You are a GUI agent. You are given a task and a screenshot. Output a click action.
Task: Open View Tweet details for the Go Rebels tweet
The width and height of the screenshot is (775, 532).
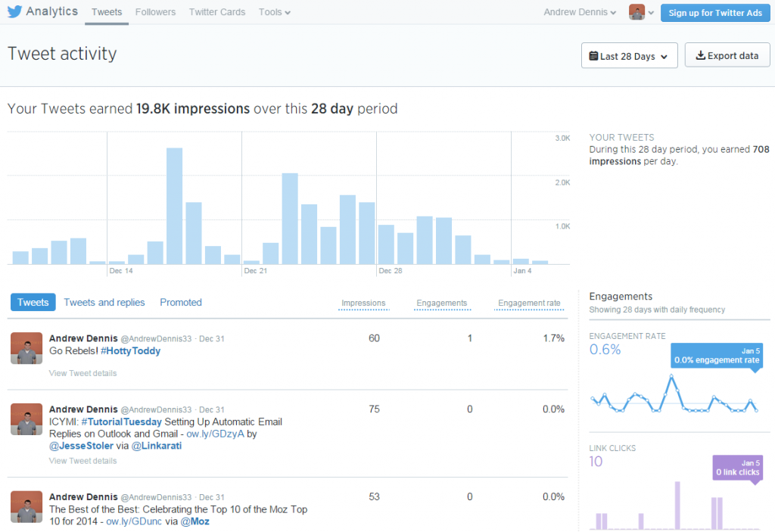pyautogui.click(x=82, y=373)
